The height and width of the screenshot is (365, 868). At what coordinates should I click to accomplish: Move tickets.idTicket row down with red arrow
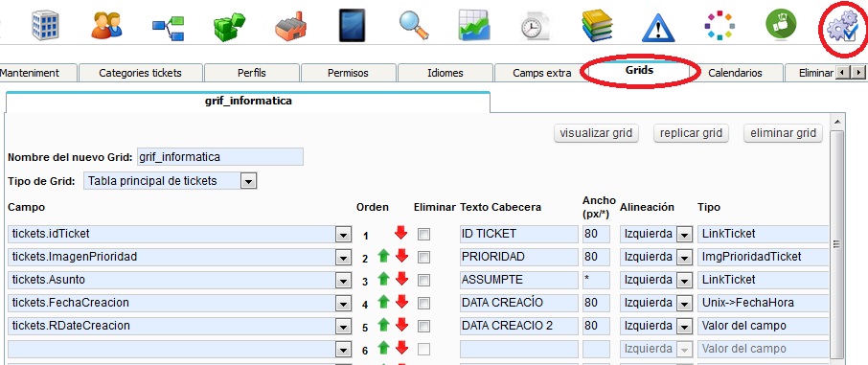(x=401, y=233)
